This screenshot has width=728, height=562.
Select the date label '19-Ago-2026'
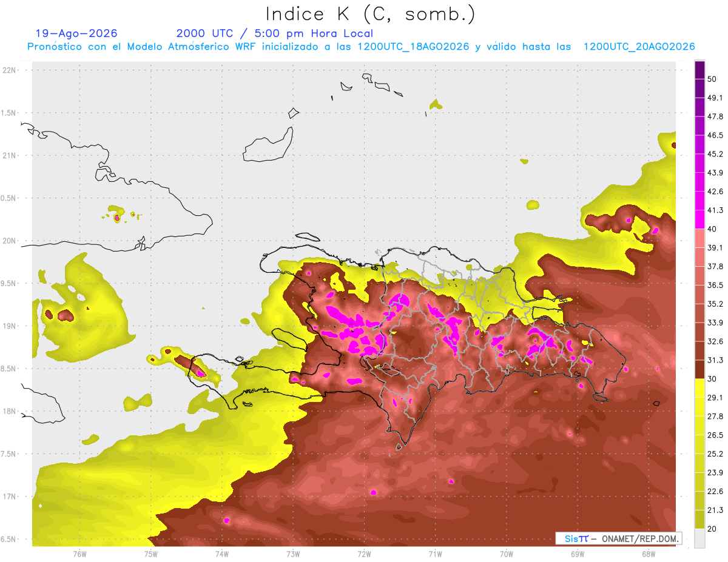tap(76, 33)
